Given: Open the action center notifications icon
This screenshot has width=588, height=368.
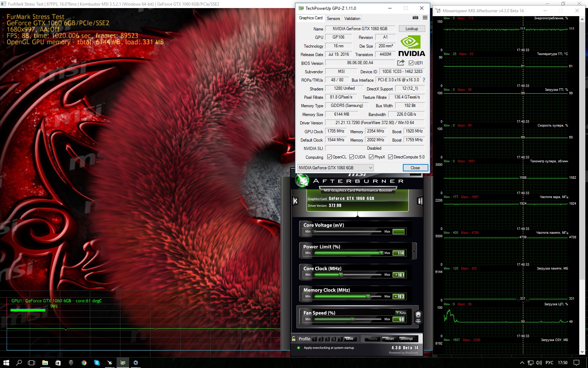Looking at the screenshot, I should click(x=576, y=363).
